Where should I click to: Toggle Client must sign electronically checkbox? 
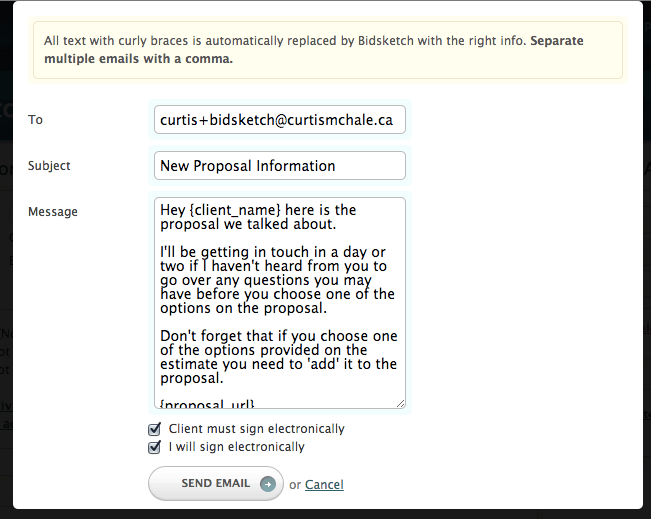tap(154, 429)
